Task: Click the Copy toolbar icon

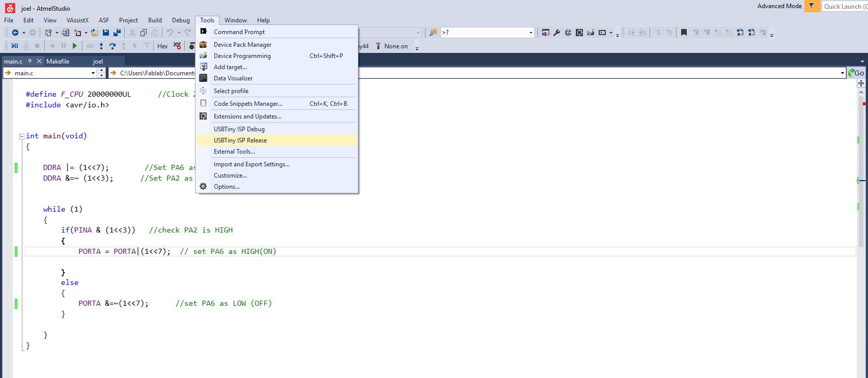Action: coord(144,33)
